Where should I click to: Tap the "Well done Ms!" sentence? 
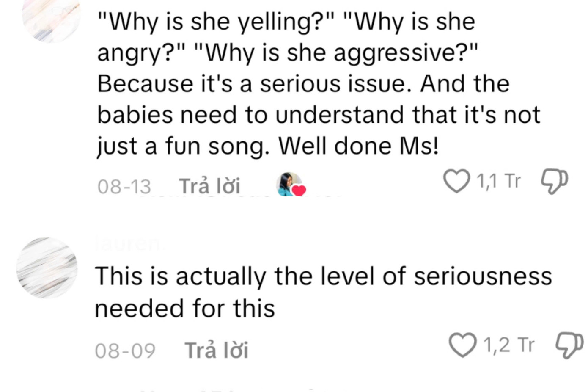[358, 146]
